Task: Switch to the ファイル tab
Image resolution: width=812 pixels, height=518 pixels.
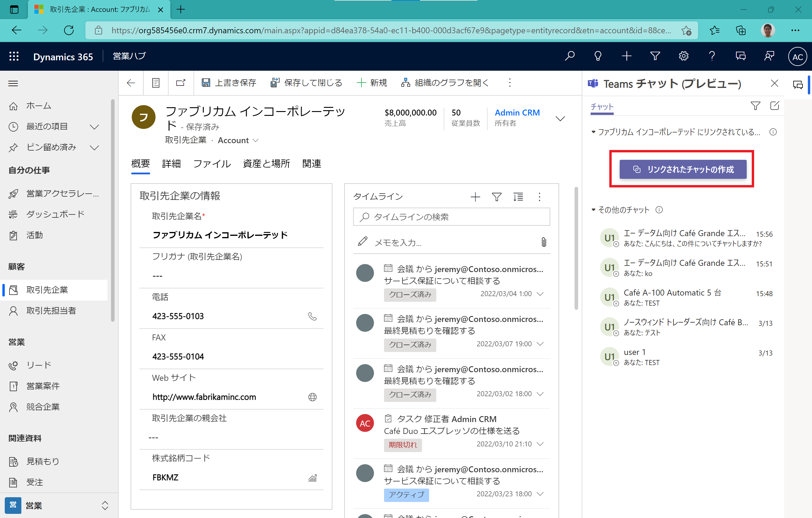Action: 212,164
